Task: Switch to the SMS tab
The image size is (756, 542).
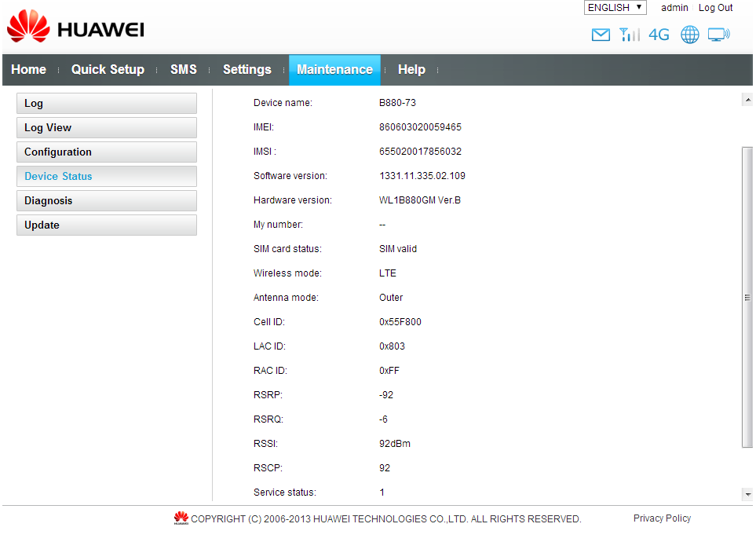Action: (184, 70)
